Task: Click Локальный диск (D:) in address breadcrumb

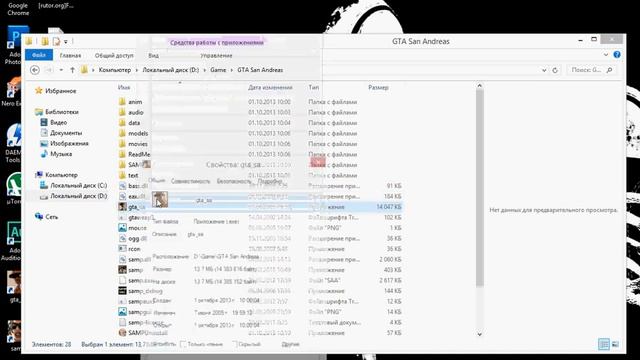Action: pos(171,70)
